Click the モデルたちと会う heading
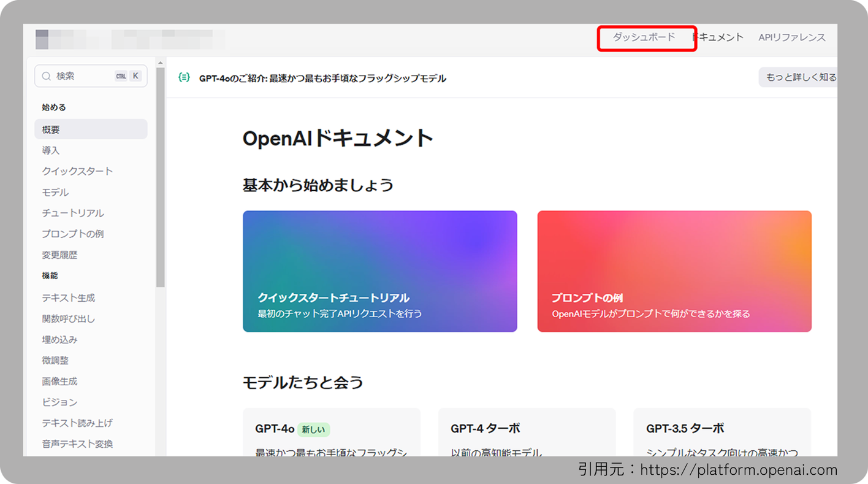Viewport: 868px width, 484px height. (303, 382)
